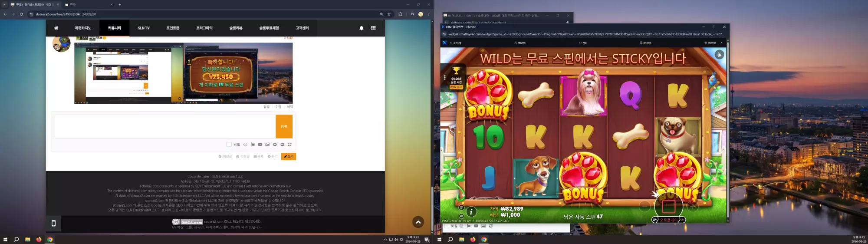Reload the slotnara2 page
Image resolution: width=868 pixels, height=244 pixels.
click(21, 14)
